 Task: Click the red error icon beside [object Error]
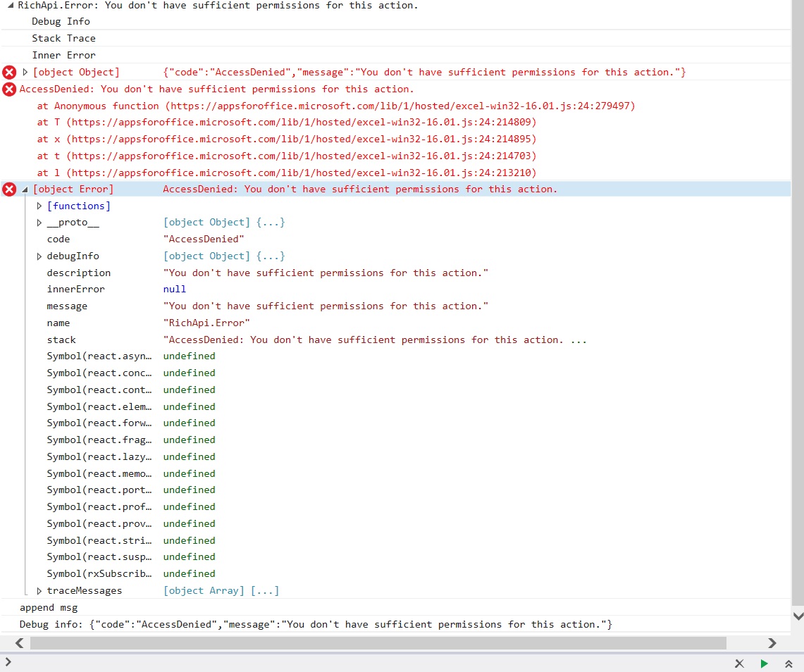(x=8, y=188)
